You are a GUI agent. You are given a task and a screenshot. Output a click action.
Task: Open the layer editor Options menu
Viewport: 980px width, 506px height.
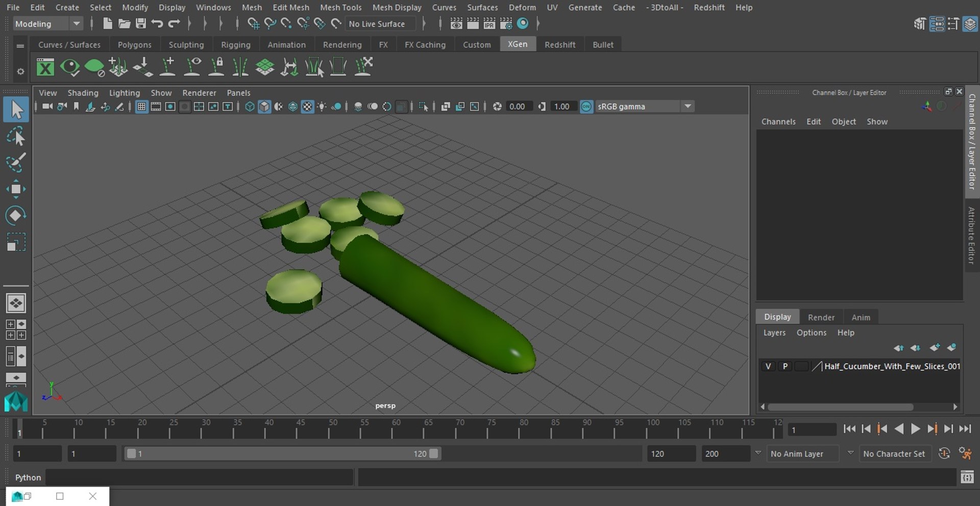[x=811, y=332]
